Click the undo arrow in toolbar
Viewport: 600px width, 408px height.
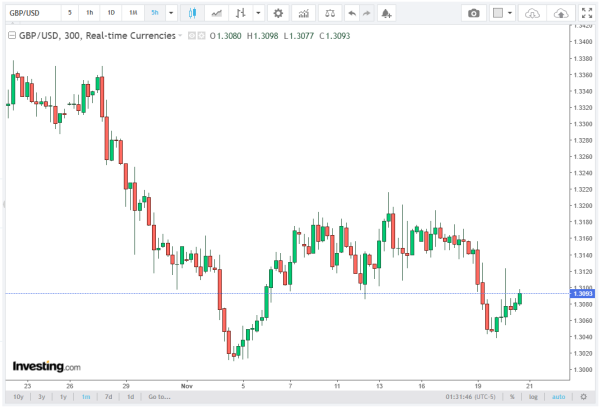351,13
